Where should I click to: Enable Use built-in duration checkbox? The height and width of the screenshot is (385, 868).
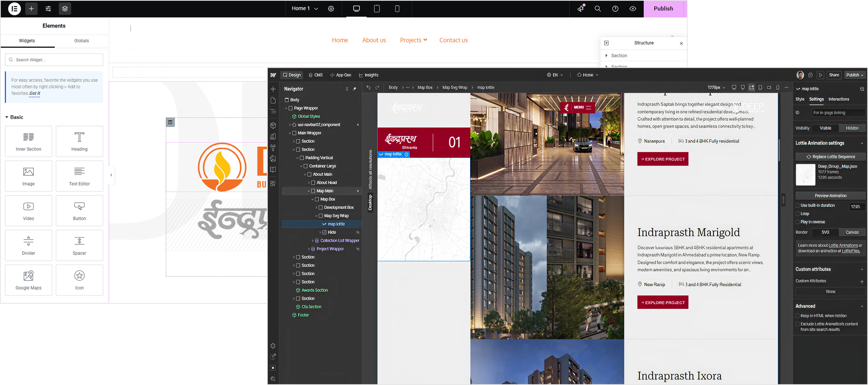(x=797, y=205)
